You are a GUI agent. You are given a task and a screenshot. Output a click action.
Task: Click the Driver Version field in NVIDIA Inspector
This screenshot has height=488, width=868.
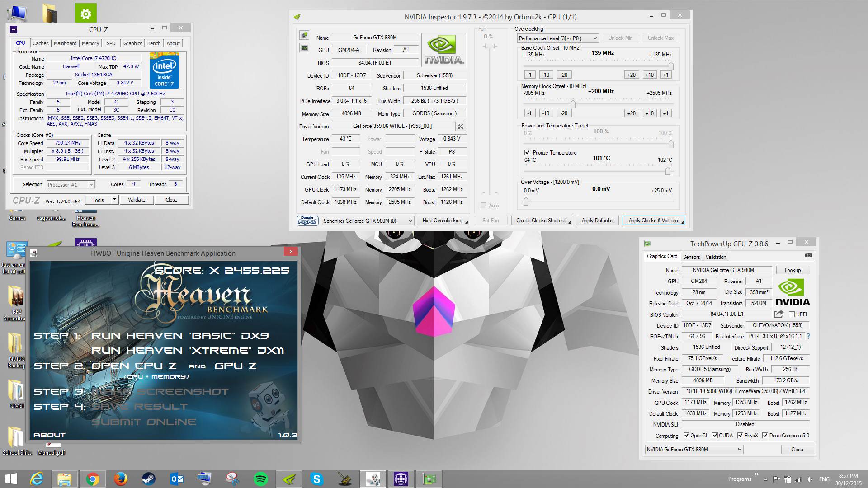coord(392,126)
